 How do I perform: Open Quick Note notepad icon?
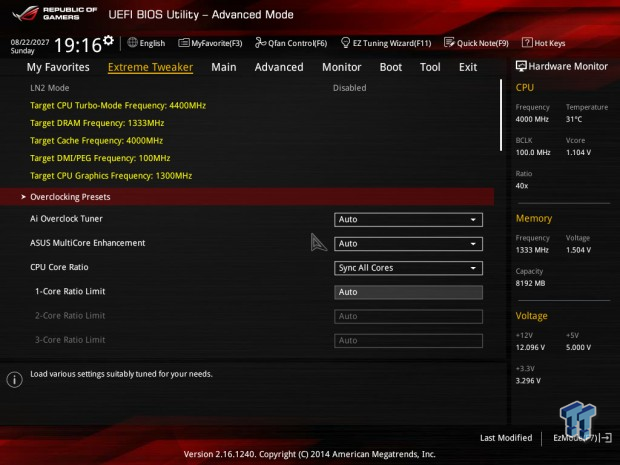click(x=449, y=42)
